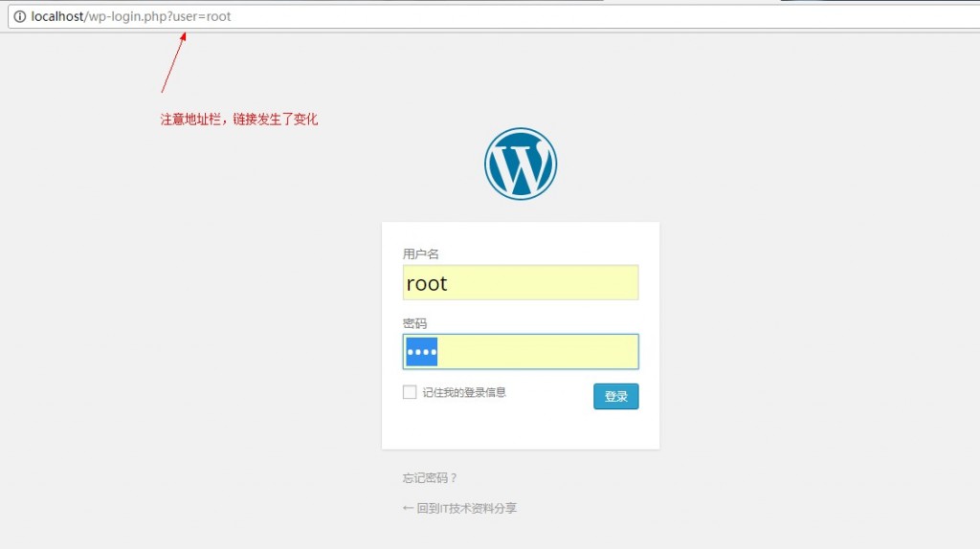Screen dimensions: 980x549
Task: Click the 密码 label text
Action: click(414, 323)
